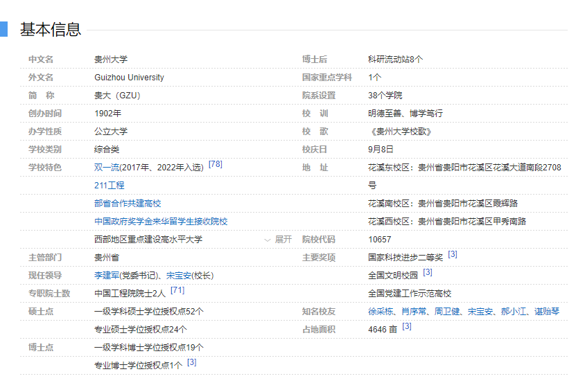
Task: Open alumni 谌贻琴 link
Action: pyautogui.click(x=547, y=312)
